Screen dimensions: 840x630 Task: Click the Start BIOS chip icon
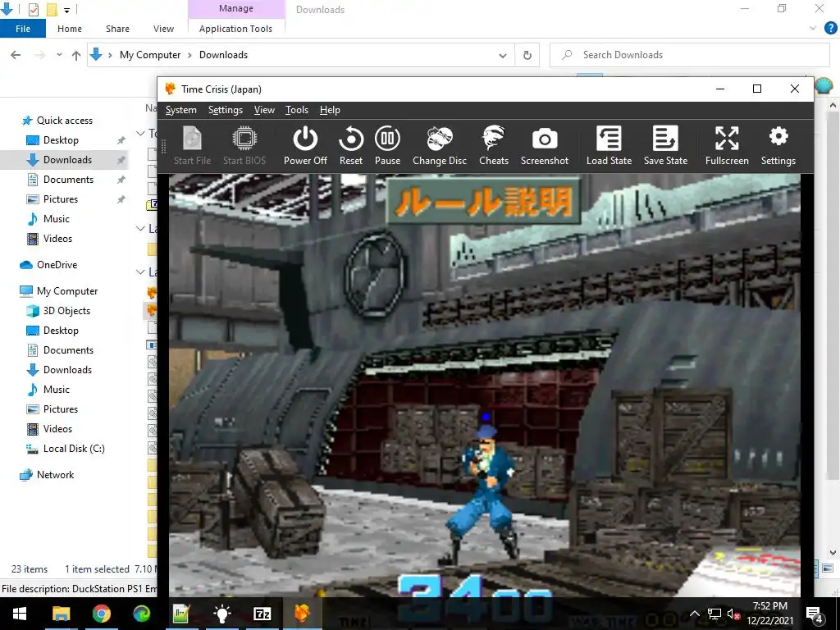[244, 145]
